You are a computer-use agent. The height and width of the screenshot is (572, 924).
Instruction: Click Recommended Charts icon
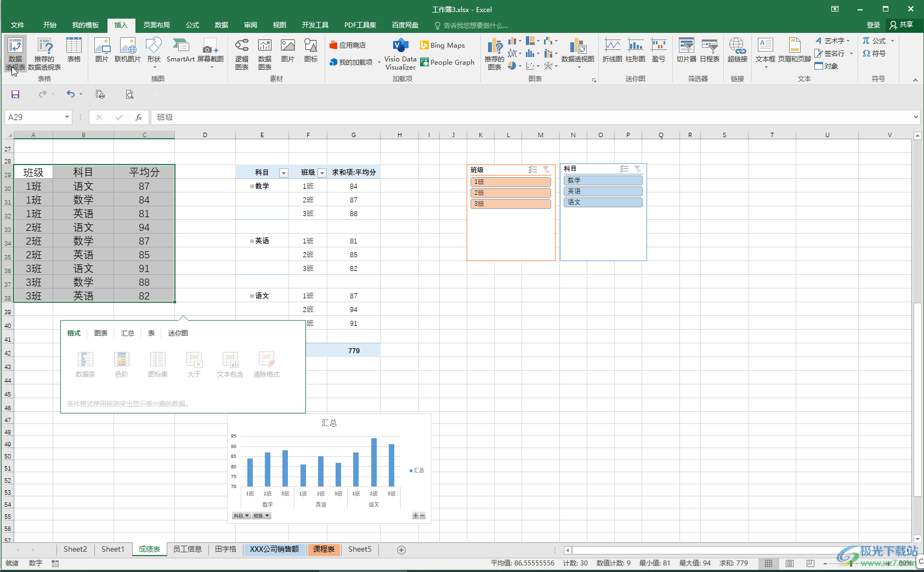pos(494,54)
